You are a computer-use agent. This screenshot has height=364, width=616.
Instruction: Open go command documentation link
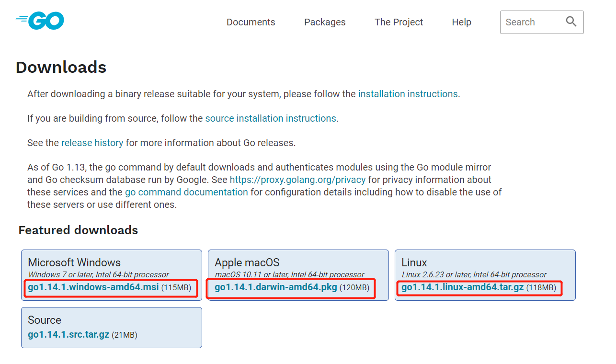[x=186, y=192]
